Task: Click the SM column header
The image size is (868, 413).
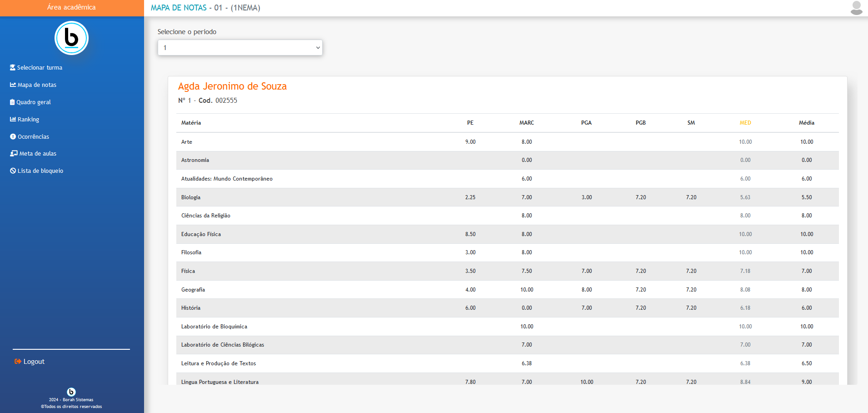Action: (691, 123)
